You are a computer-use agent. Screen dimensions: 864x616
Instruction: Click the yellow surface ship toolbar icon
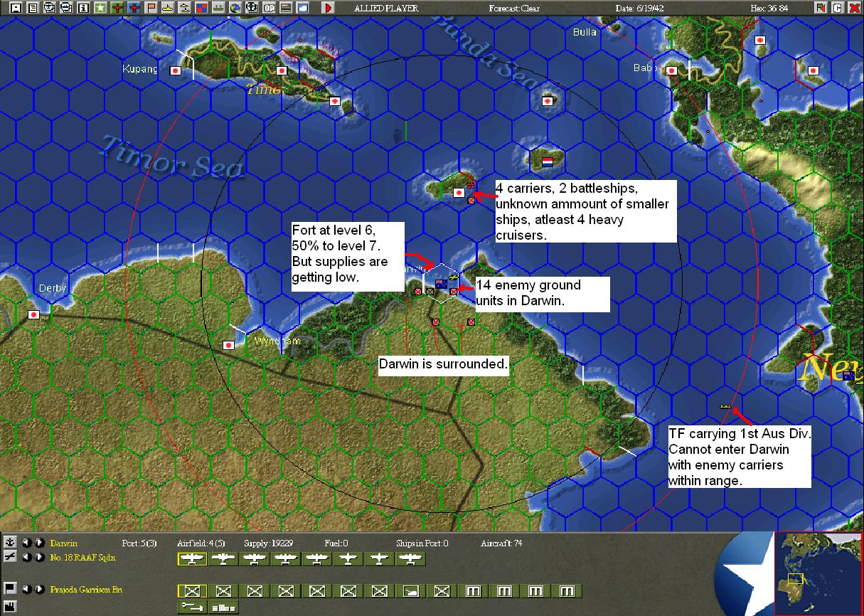185,8
